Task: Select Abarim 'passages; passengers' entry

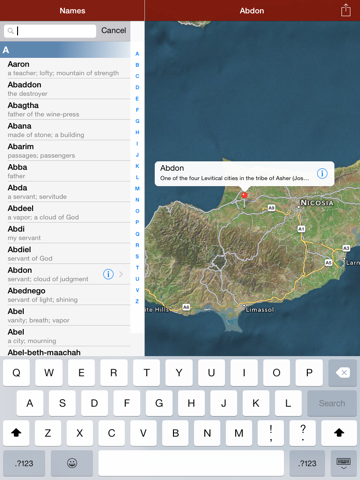Action: tap(65, 151)
